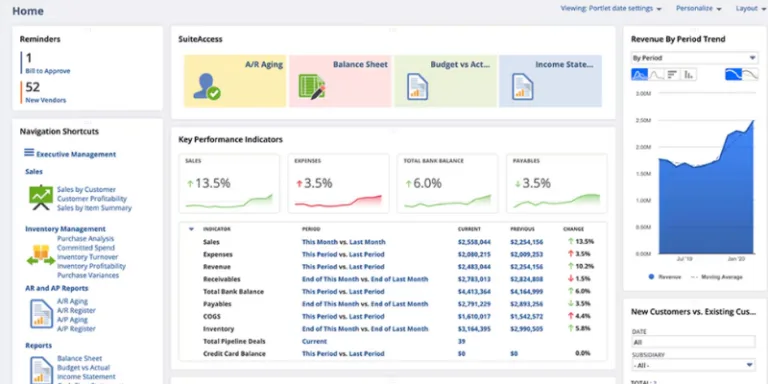
Task: Open Committed Spend shortcut
Action: point(86,248)
